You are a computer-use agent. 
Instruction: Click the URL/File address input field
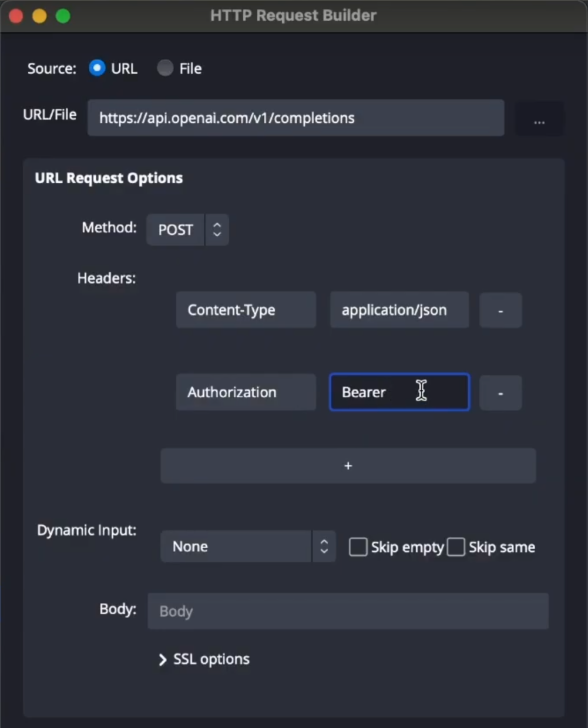[296, 118]
